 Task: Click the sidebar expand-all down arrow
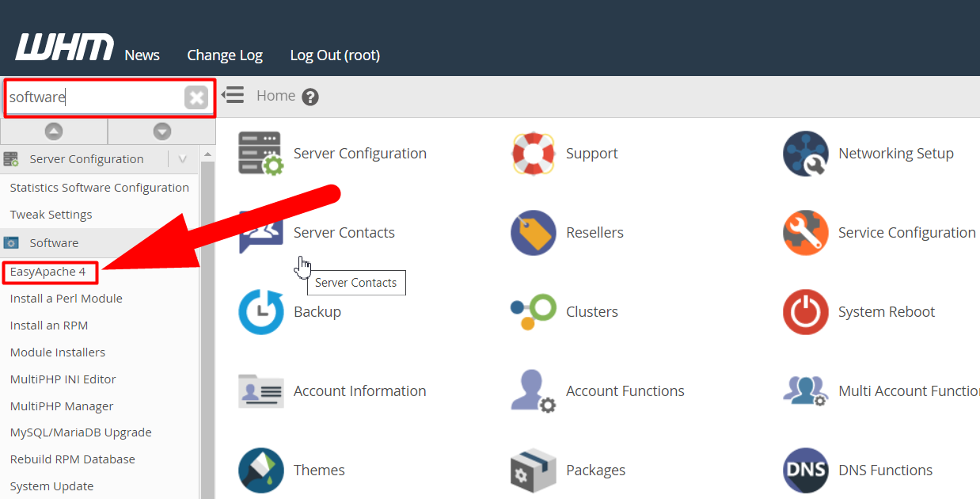tap(161, 131)
